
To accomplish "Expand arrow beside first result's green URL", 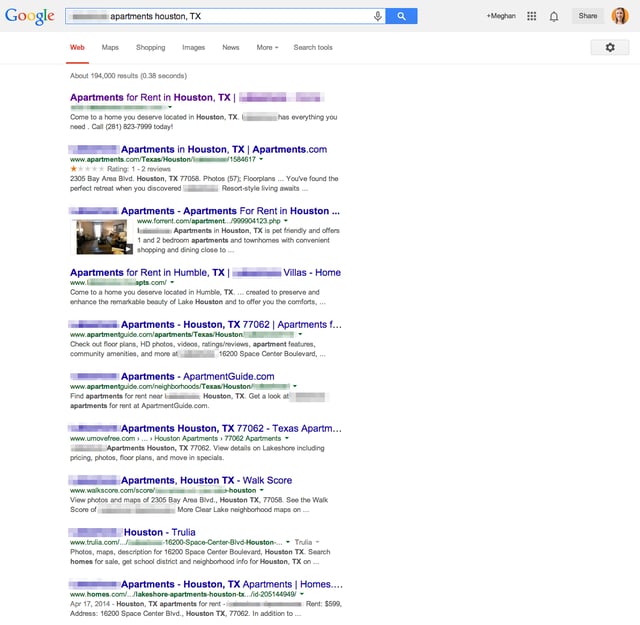I will click(170, 107).
